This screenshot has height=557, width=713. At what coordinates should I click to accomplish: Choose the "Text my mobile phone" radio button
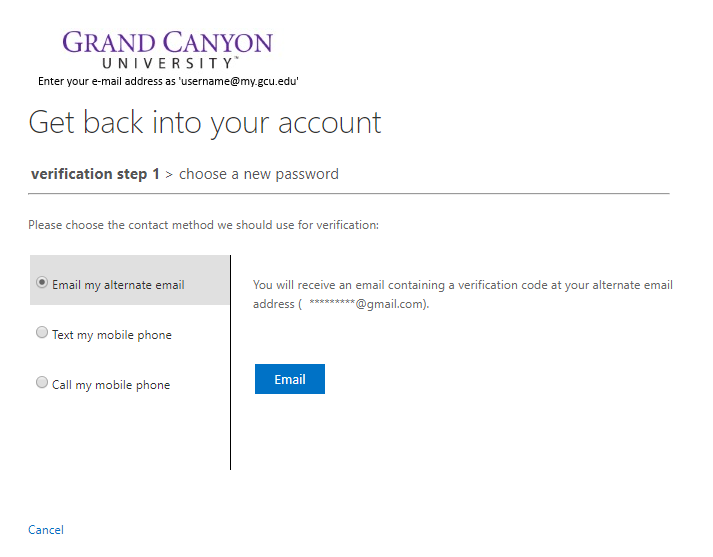[42, 332]
